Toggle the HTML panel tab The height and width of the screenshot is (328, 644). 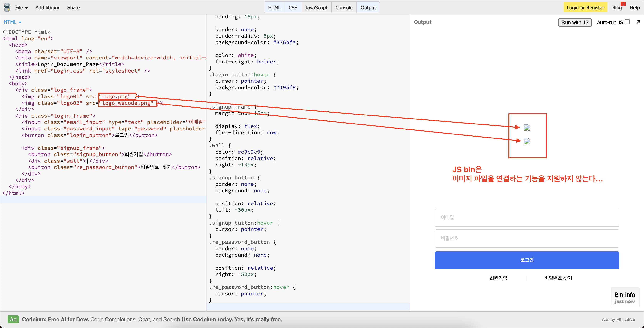tap(274, 7)
